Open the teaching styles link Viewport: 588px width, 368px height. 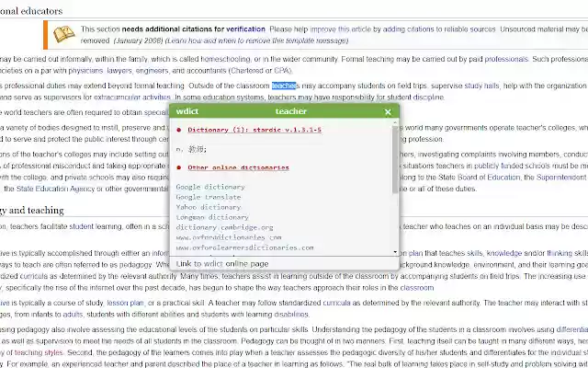pyautogui.click(x=39, y=353)
